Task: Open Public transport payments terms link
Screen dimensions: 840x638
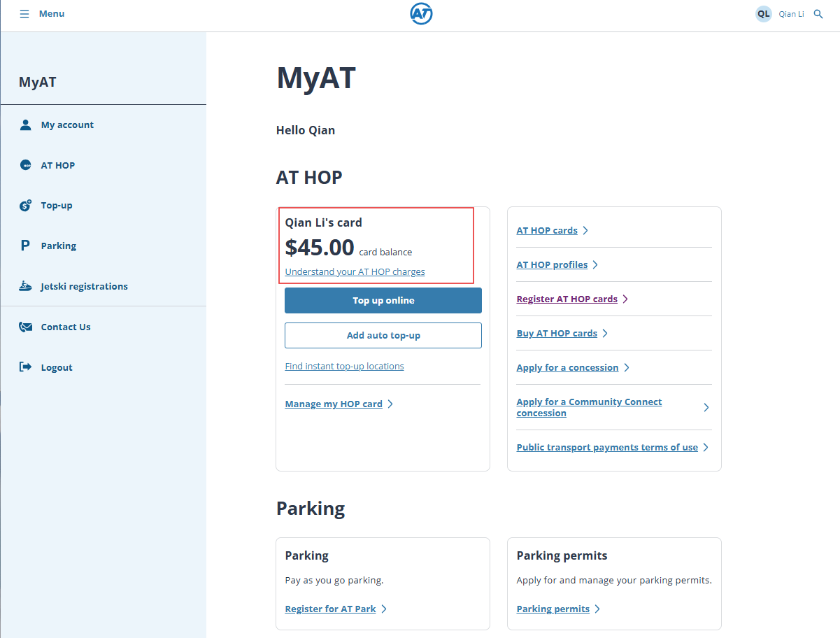Action: click(x=607, y=447)
